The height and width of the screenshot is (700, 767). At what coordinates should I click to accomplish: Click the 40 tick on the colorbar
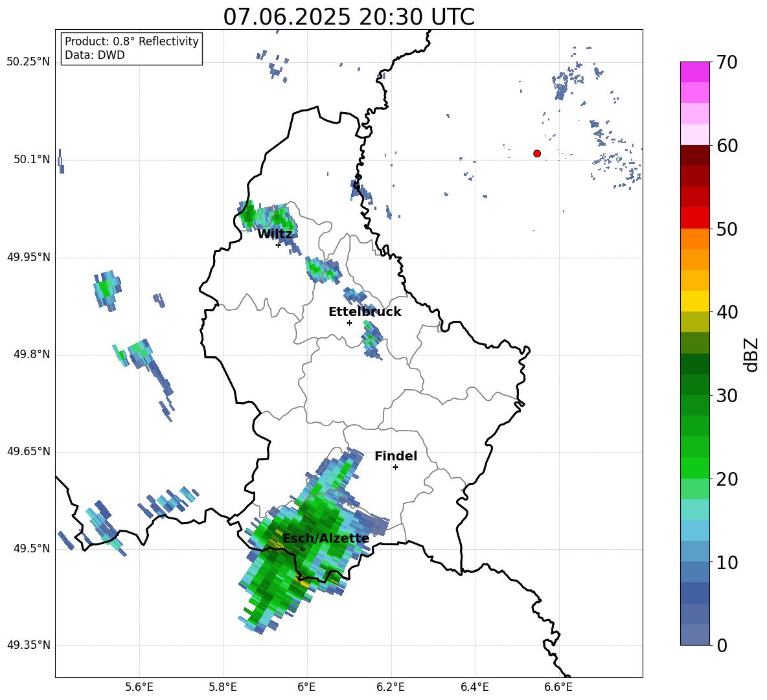coord(726,312)
